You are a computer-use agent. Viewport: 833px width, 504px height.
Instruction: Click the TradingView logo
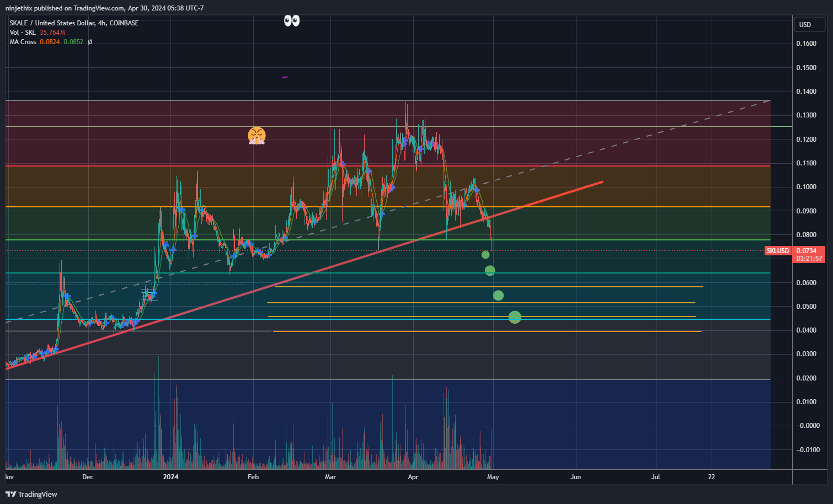click(31, 494)
